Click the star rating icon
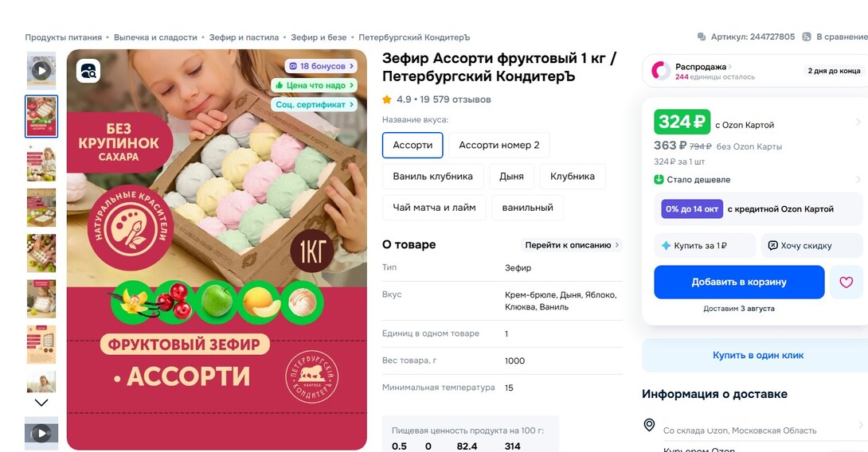The image size is (868, 452). click(x=387, y=99)
